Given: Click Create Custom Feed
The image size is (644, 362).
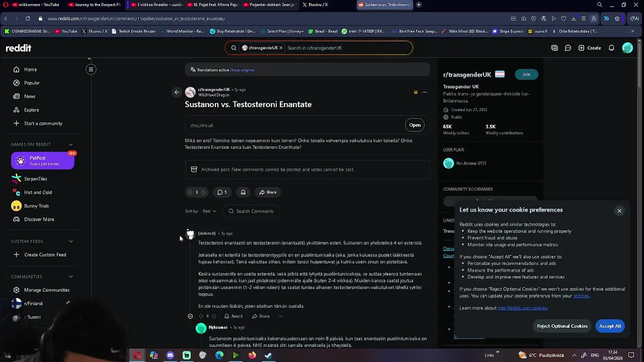Looking at the screenshot, I should (45, 255).
